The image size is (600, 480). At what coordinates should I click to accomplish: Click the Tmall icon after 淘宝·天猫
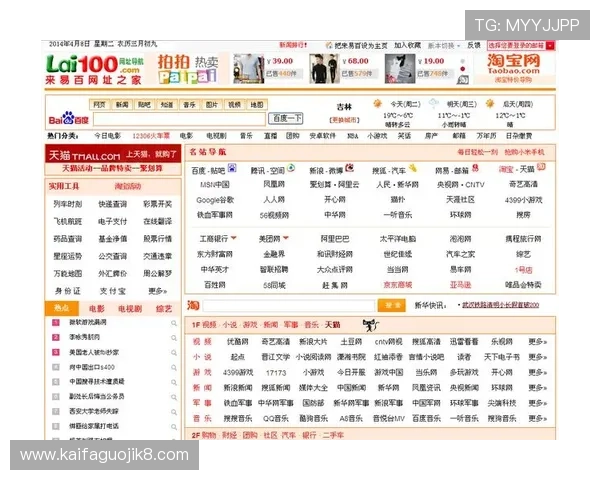[541, 167]
